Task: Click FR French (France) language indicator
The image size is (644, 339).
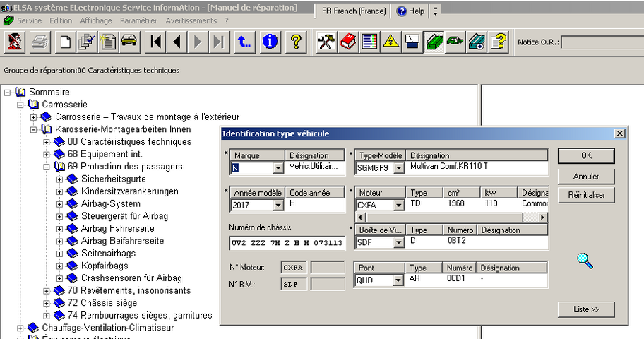Action: pos(354,11)
